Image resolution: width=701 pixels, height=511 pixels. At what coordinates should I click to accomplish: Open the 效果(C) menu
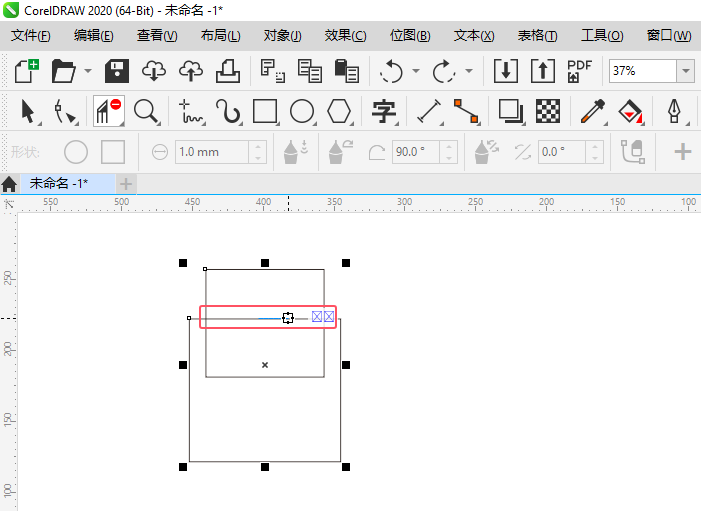(345, 35)
